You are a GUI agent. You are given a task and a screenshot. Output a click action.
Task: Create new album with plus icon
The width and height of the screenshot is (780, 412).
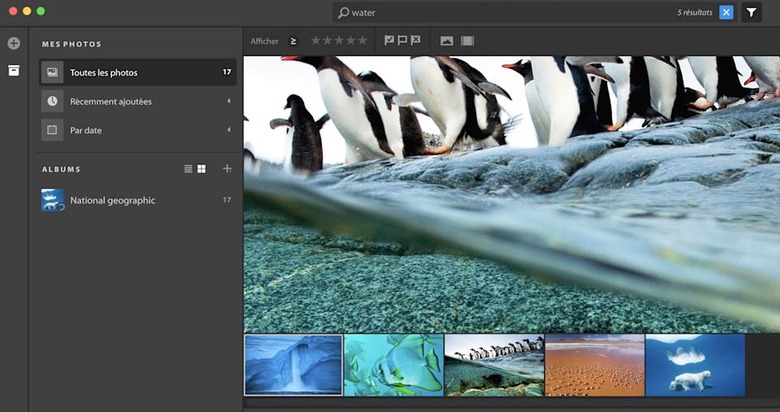coord(227,169)
